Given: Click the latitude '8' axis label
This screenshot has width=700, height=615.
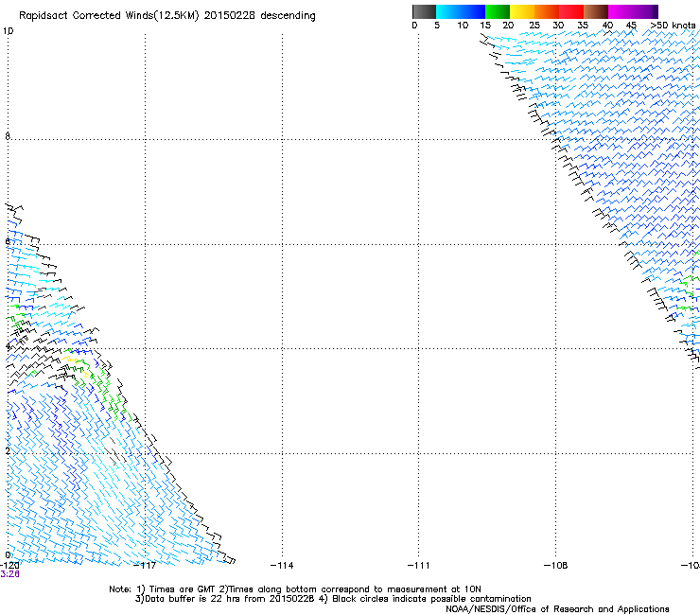Looking at the screenshot, I should (8, 136).
